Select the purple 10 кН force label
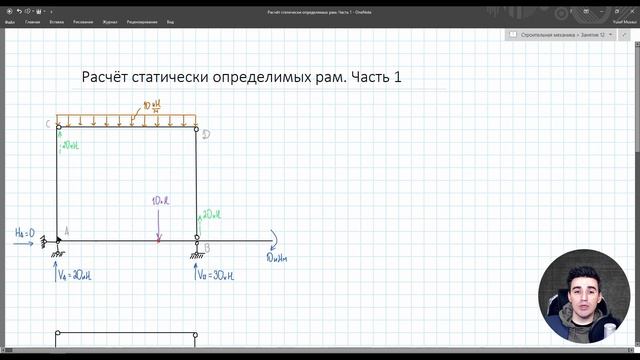The image size is (640, 360). click(x=160, y=201)
